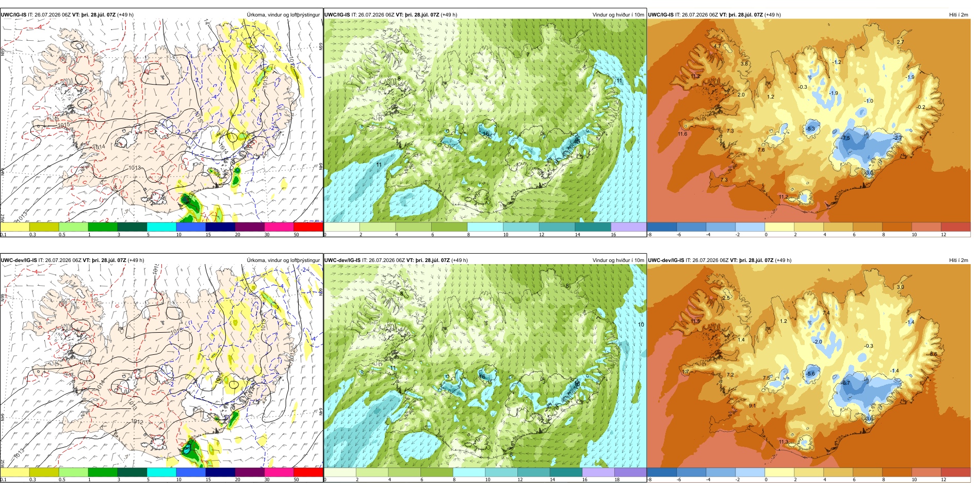Pick the pink 30–50 swatch in UWC-dev precipitation legend
This screenshot has height=490, width=980.
(279, 472)
